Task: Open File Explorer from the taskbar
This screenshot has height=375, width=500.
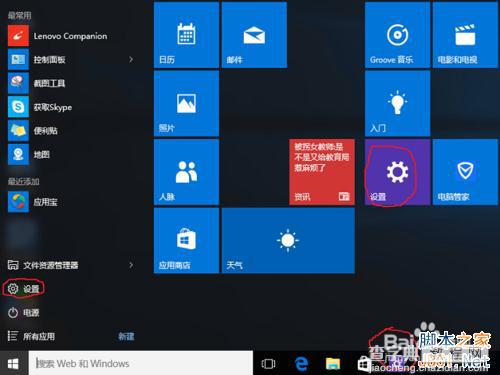Action: click(x=333, y=363)
